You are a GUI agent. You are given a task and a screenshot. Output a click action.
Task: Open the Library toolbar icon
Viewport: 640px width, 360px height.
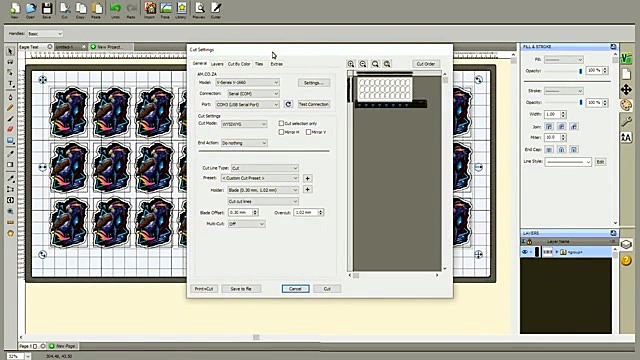181,10
